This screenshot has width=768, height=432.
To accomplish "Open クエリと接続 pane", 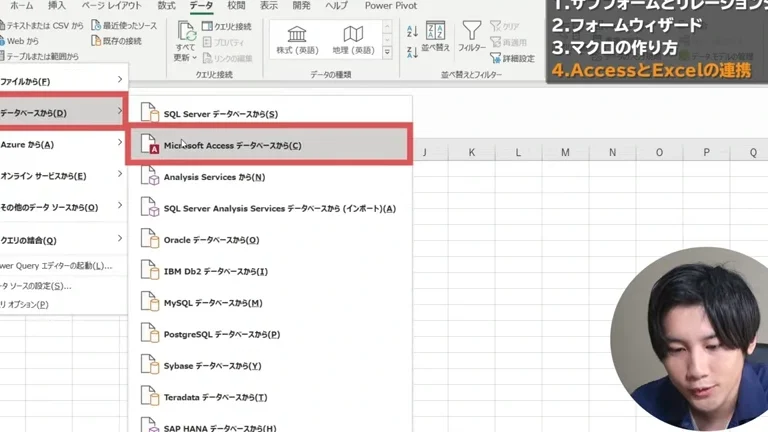I will (227, 26).
